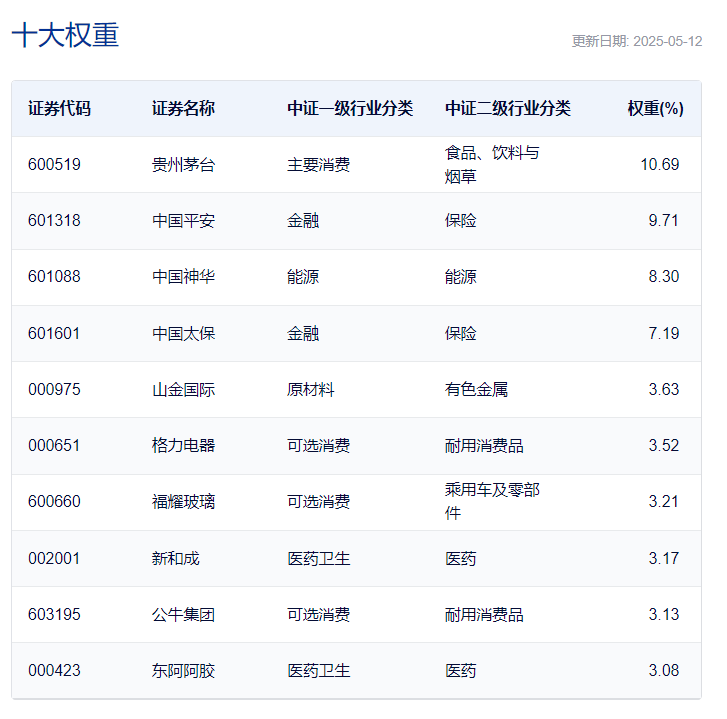This screenshot has height=719, width=727.
Task: Click the 食品、饮料与烟草 cell
Action: pos(491,165)
